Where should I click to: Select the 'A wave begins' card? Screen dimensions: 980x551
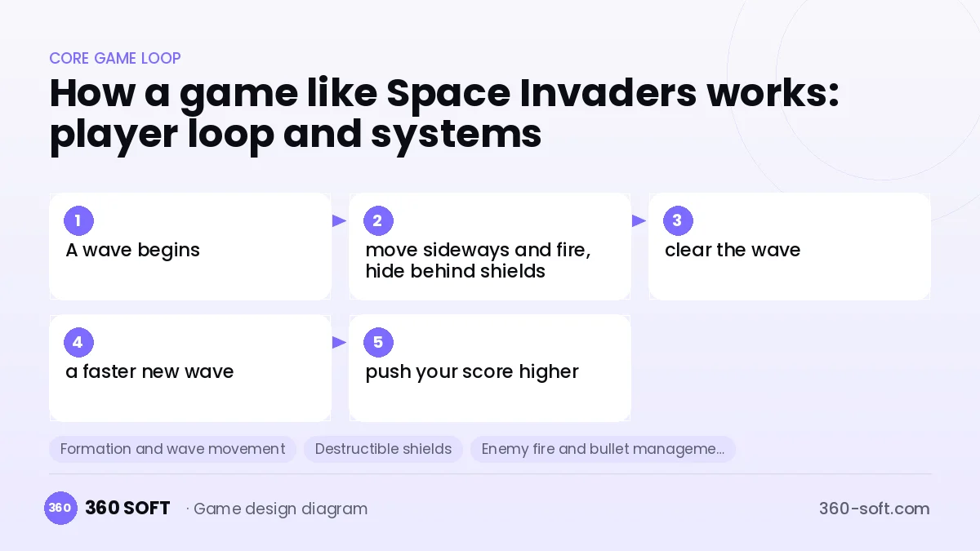190,247
